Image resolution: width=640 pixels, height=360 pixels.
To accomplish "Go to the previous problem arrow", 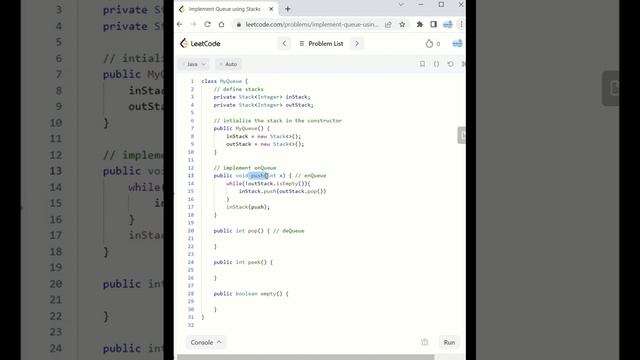I will pyautogui.click(x=284, y=43).
